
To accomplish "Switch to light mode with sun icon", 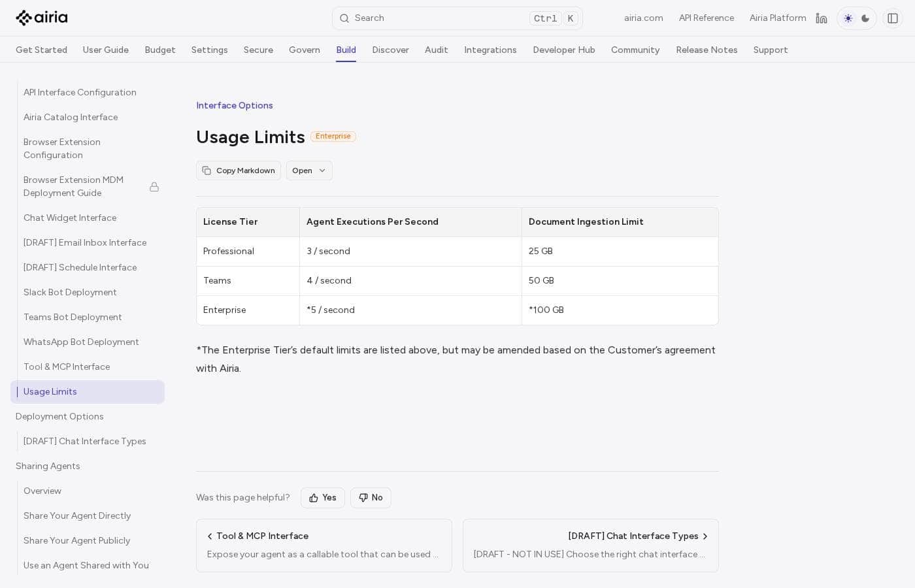I will (848, 18).
